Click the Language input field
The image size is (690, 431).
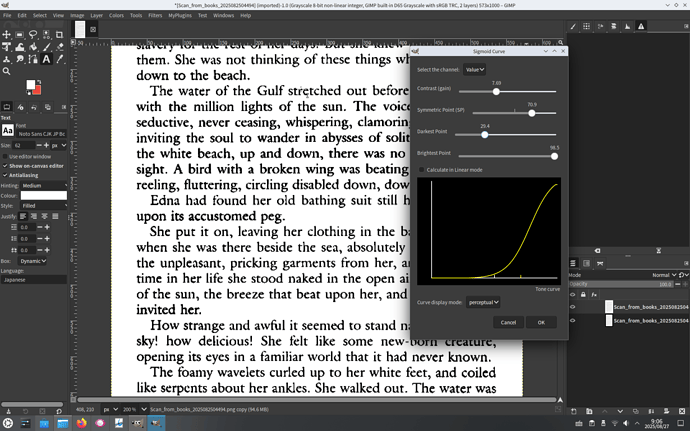pyautogui.click(x=33, y=280)
